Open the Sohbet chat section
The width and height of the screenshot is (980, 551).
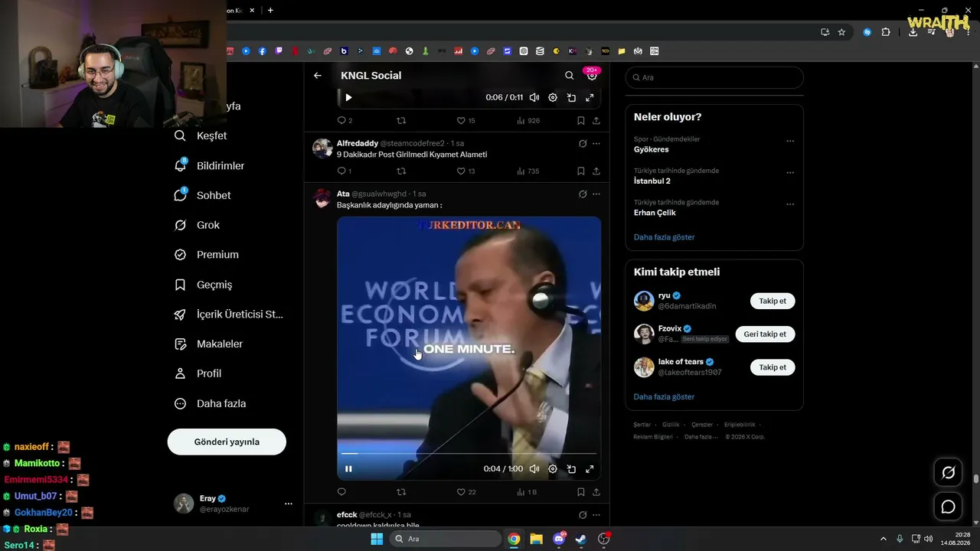tap(202, 195)
